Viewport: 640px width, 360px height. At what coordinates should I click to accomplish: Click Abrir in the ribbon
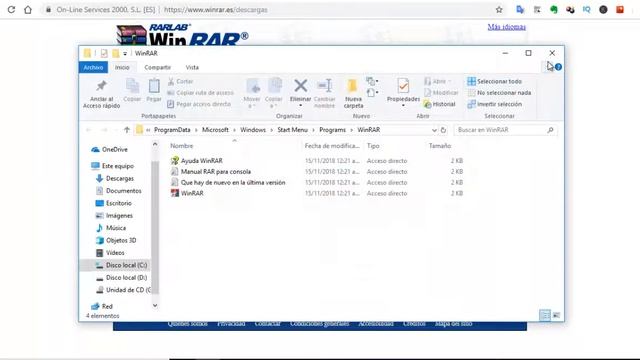point(438,81)
